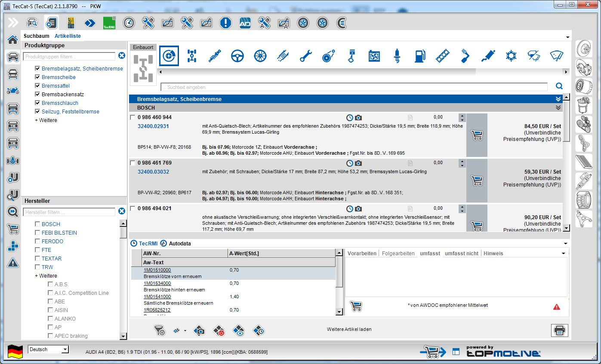
Task: Tick checkbox for article 0 986 460 944
Action: [133, 117]
